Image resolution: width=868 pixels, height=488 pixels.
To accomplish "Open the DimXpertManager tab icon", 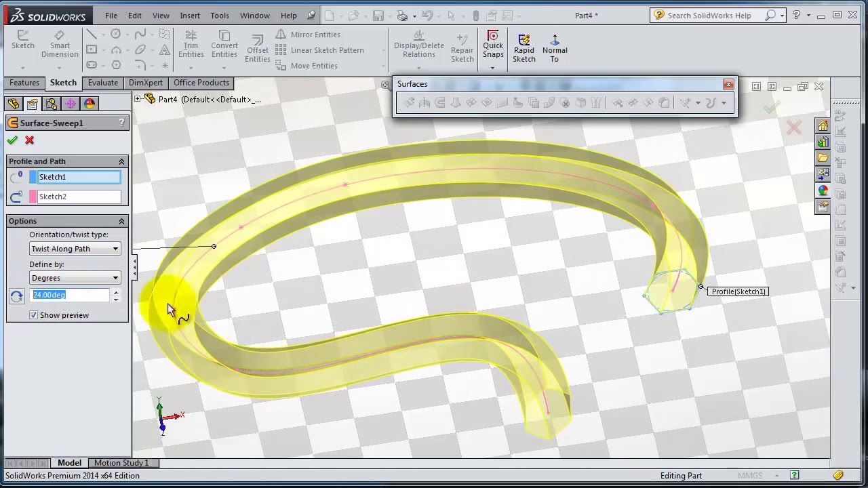I will 71,103.
